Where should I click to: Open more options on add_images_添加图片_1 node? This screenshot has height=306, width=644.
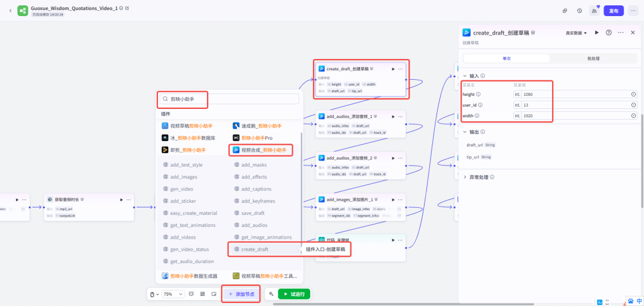[400, 200]
